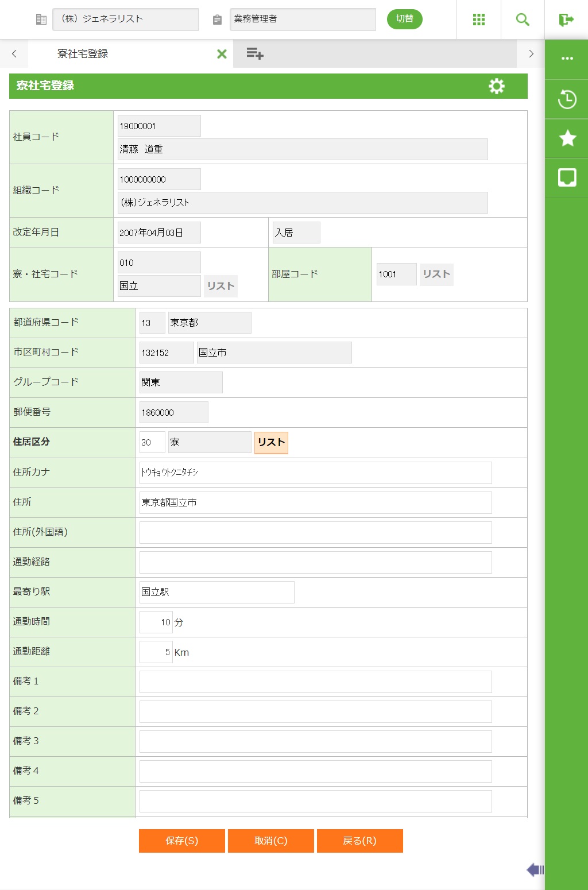The height and width of the screenshot is (890, 588).
Task: Open the inbox tray icon in sidebar
Action: click(x=567, y=177)
